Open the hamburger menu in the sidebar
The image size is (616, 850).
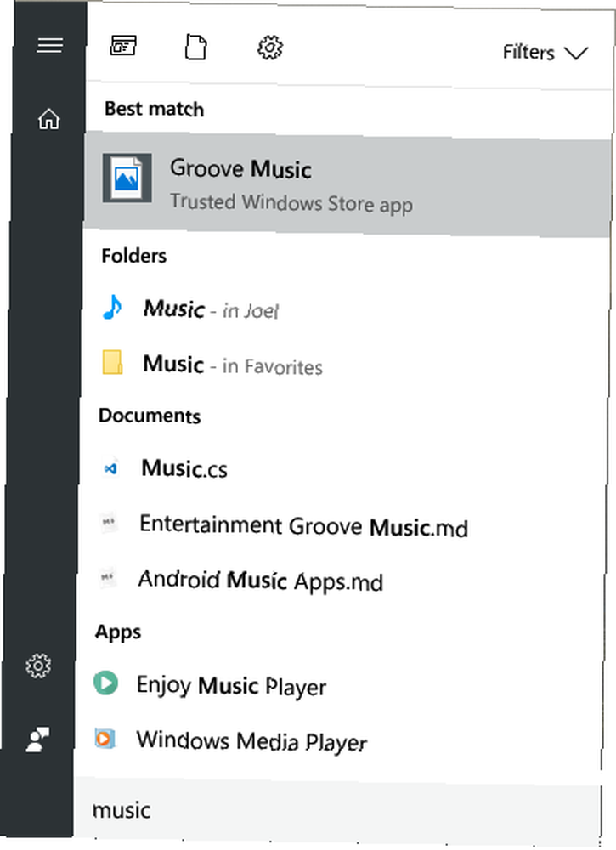tap(49, 45)
